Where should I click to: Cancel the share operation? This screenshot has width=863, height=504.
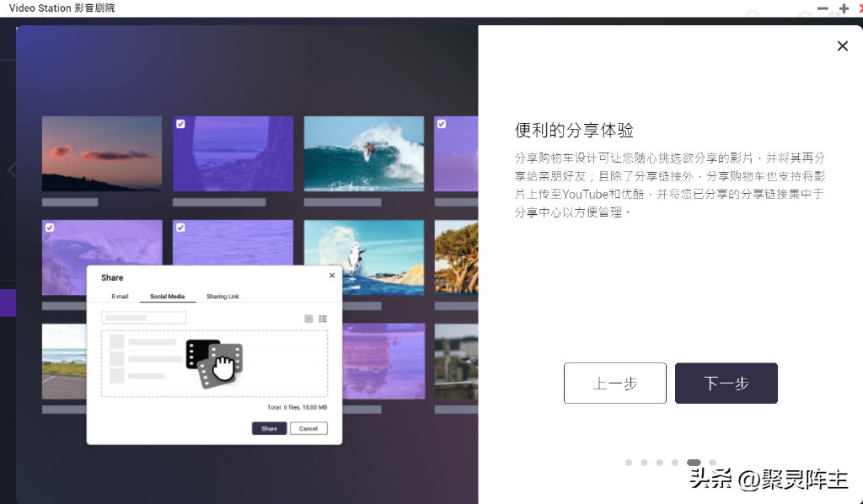[x=308, y=428]
